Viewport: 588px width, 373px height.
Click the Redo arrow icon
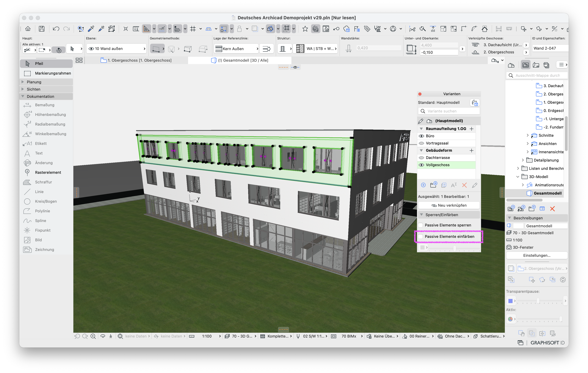pos(66,29)
